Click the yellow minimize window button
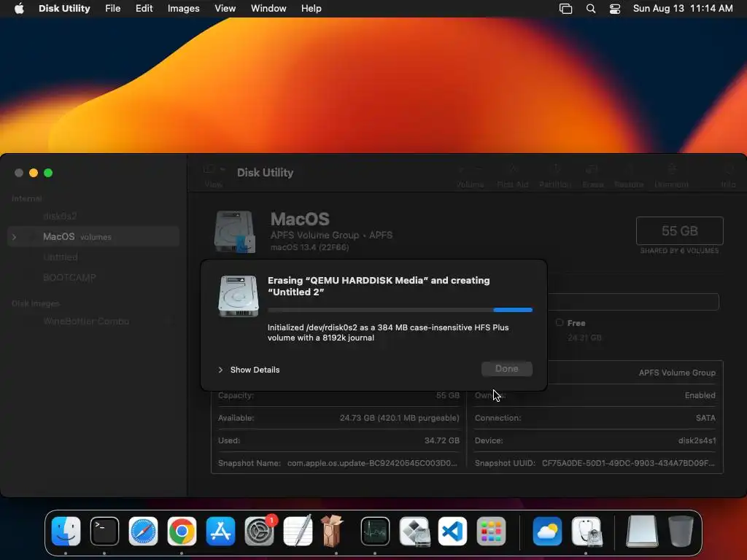 (34, 173)
